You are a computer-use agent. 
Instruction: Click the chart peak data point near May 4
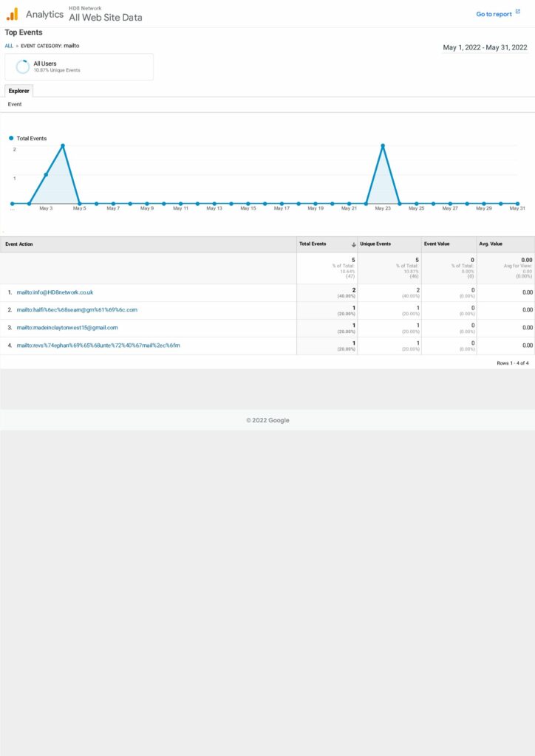(x=63, y=145)
